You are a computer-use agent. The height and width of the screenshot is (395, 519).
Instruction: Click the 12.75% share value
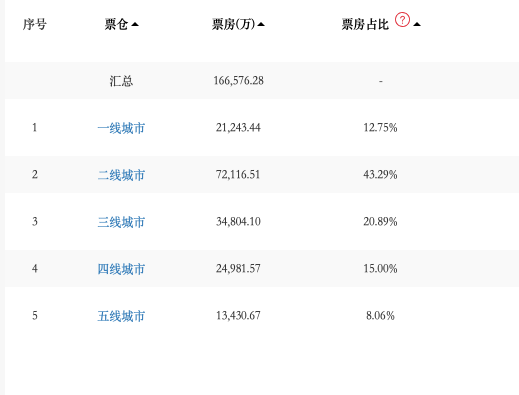coord(380,128)
